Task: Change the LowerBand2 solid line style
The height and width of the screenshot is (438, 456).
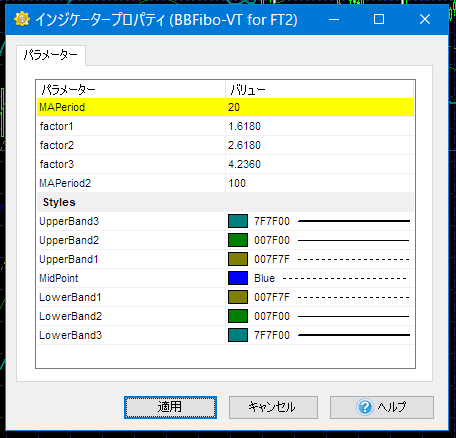Action: coord(354,316)
